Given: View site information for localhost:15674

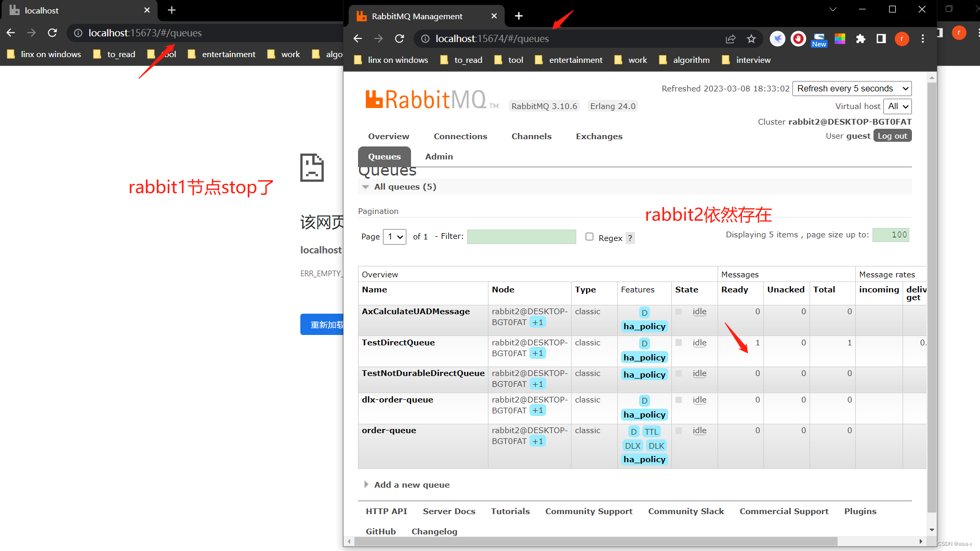Looking at the screenshot, I should (x=425, y=38).
